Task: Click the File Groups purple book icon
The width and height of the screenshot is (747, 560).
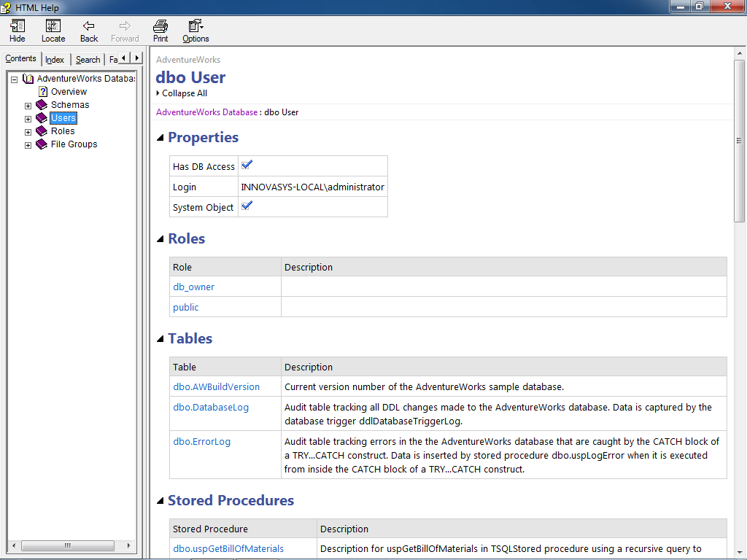Action: 42,144
